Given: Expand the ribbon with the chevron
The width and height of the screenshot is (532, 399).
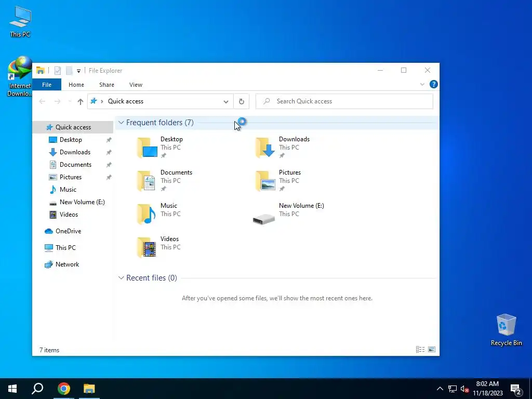Looking at the screenshot, I should 422,84.
